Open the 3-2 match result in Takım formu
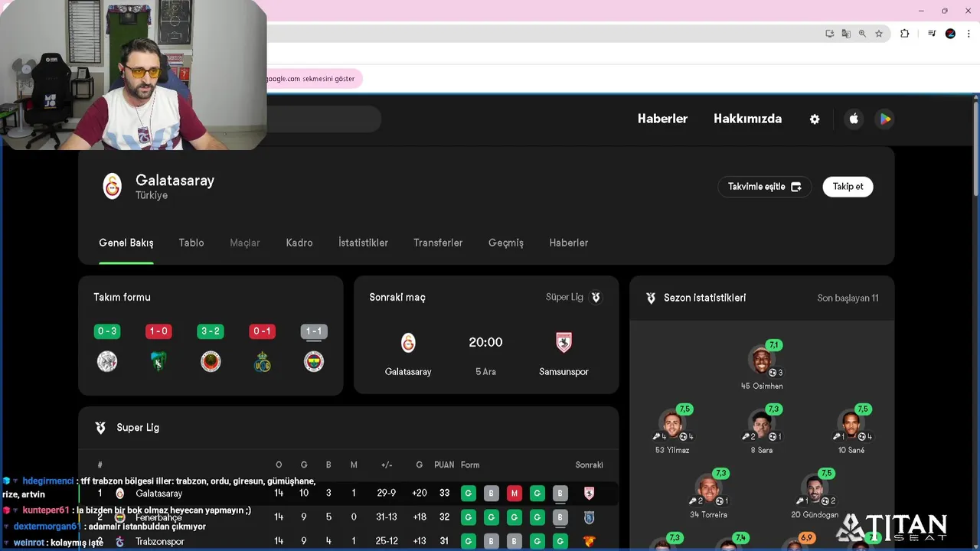The width and height of the screenshot is (980, 551). [x=211, y=331]
